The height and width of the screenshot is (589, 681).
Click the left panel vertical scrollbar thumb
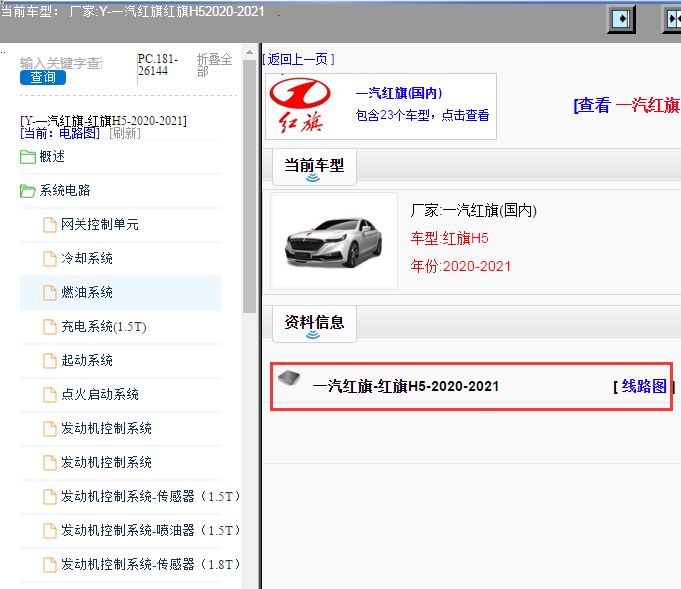(249, 187)
